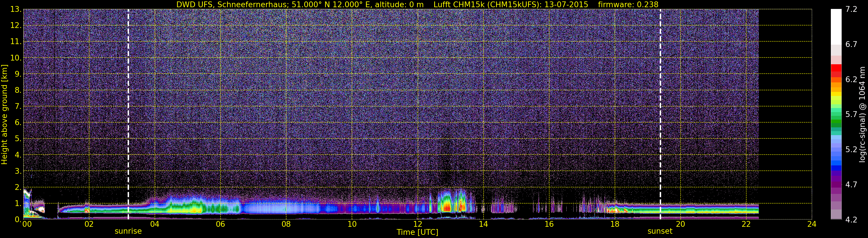Click the "4.7" colorbar tick label

[x=851, y=185]
